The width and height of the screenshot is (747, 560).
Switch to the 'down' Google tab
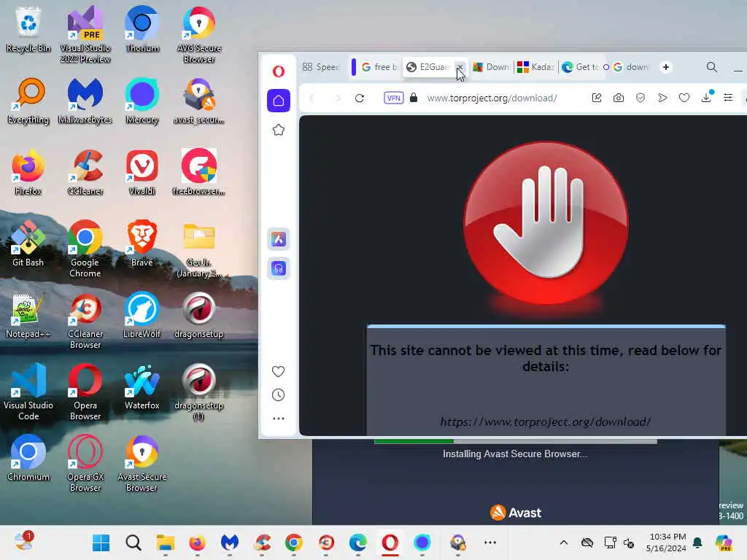(631, 67)
